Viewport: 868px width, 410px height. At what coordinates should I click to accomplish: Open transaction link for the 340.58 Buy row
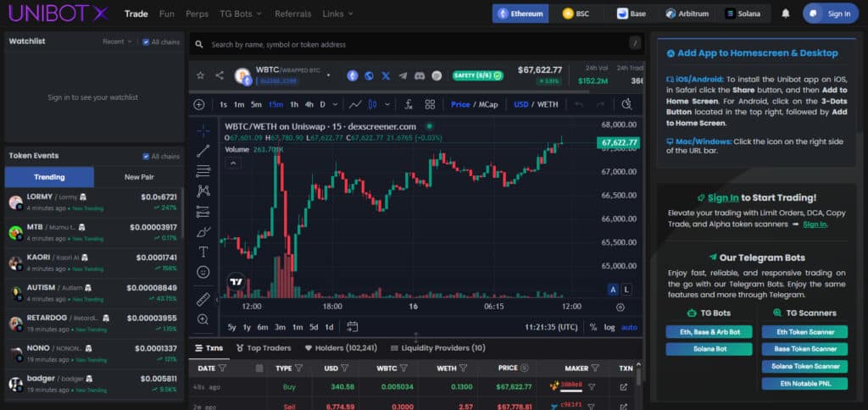(x=624, y=387)
